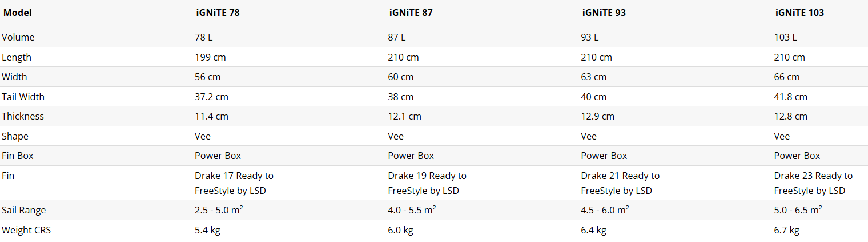
Task: Select the Weight CRS row label
Action: click(x=26, y=230)
